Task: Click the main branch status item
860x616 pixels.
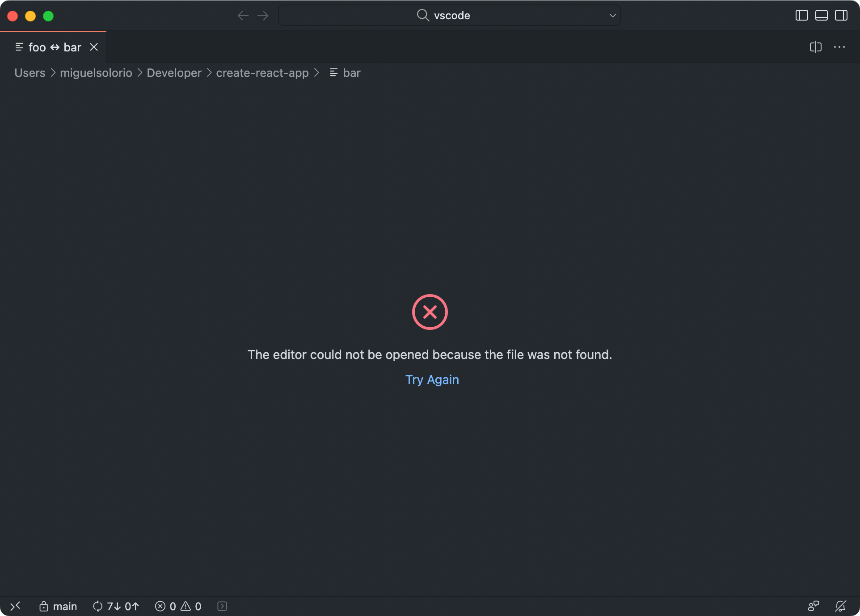Action: pos(58,606)
